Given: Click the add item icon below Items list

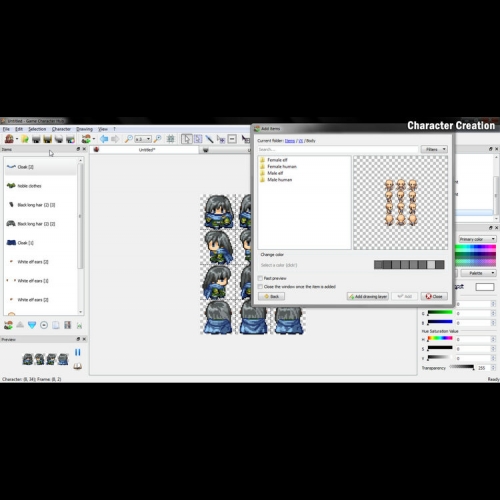Looking at the screenshot, I should click(x=8, y=325).
